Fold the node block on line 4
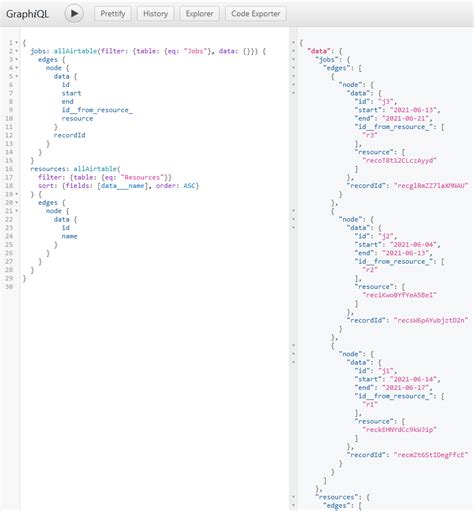This screenshot has height=511, width=474. point(17,68)
